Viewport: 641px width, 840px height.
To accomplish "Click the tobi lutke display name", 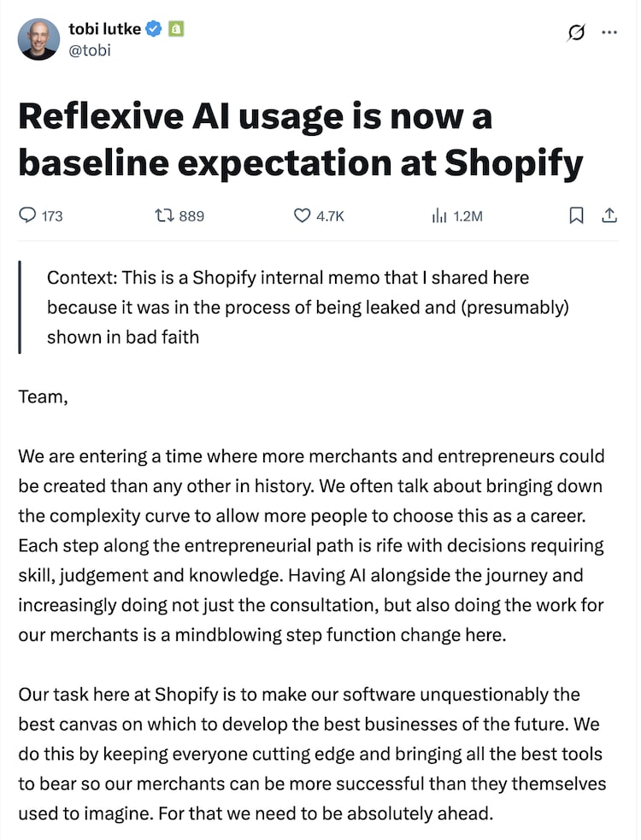I will [104, 29].
